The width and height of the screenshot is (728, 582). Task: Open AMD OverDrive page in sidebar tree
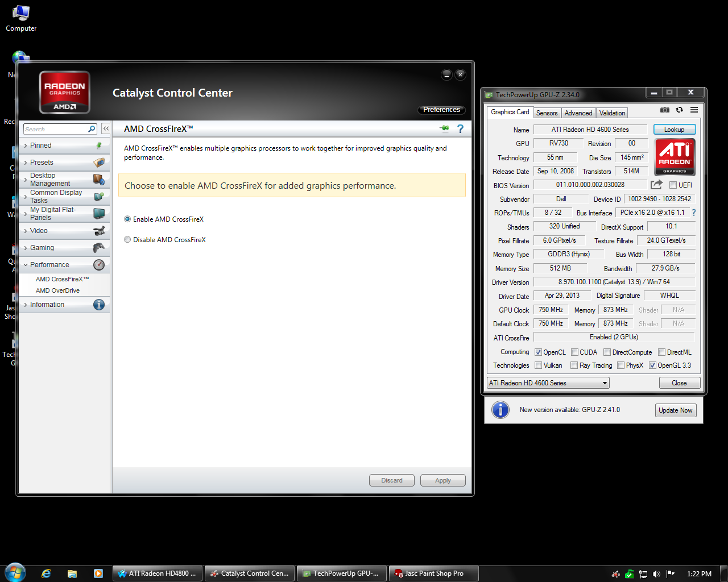point(57,290)
